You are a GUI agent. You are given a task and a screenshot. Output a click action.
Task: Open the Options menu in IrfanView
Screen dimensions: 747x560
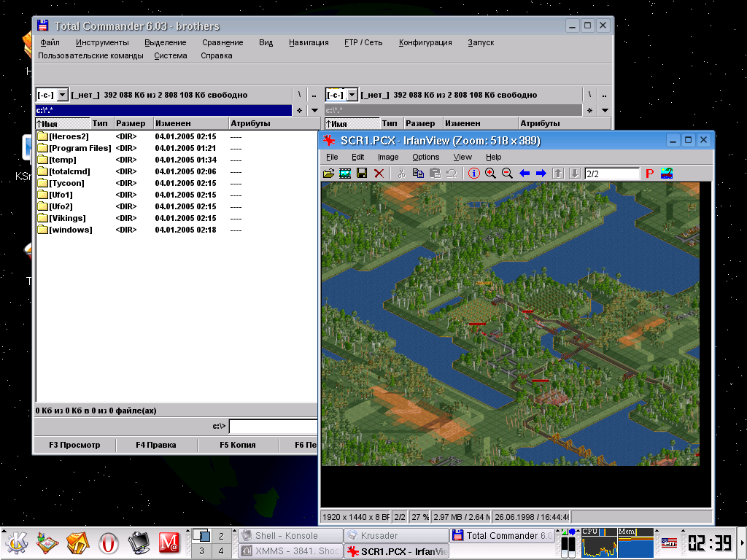(x=425, y=157)
